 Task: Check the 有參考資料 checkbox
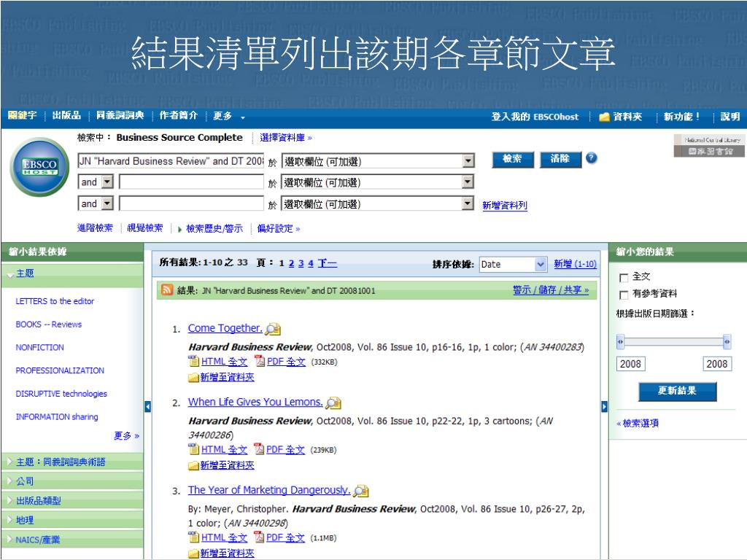tap(623, 294)
